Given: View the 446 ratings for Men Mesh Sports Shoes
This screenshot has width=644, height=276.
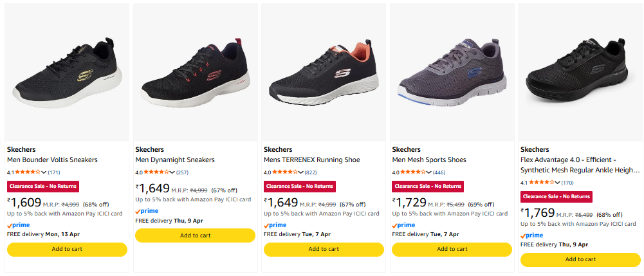Looking at the screenshot, I should (x=439, y=172).
